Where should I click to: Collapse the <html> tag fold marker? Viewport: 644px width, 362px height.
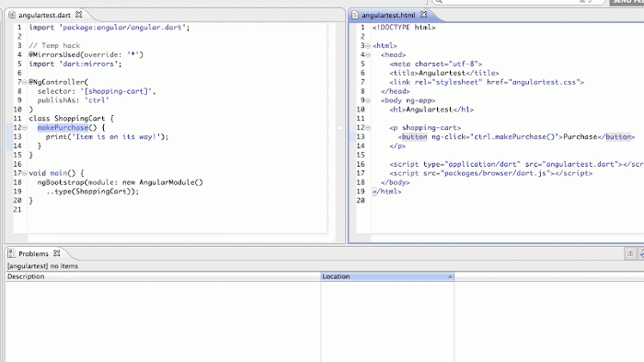click(368, 46)
